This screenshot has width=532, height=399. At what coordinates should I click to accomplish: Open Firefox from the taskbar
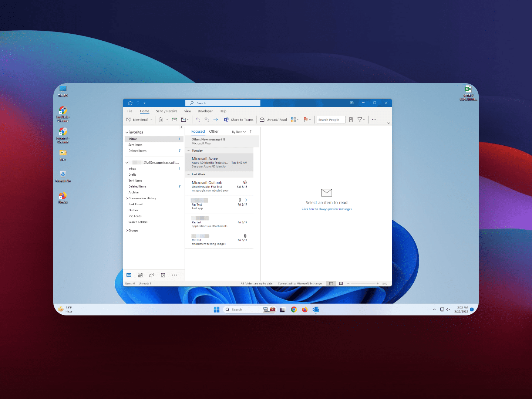coord(304,310)
